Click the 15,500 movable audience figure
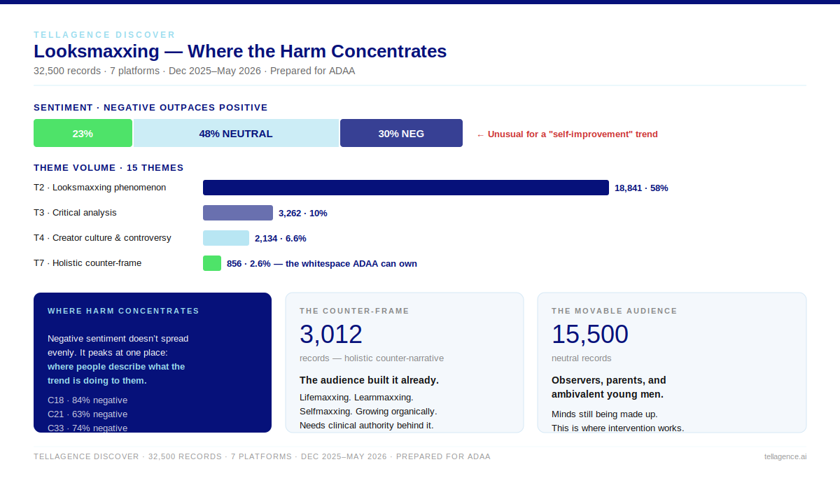 pyautogui.click(x=590, y=335)
